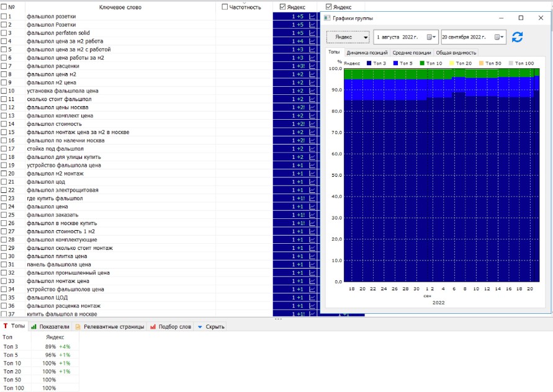The height and width of the screenshot is (392, 553).
Task: Check the box for row 12
Action: [4, 107]
